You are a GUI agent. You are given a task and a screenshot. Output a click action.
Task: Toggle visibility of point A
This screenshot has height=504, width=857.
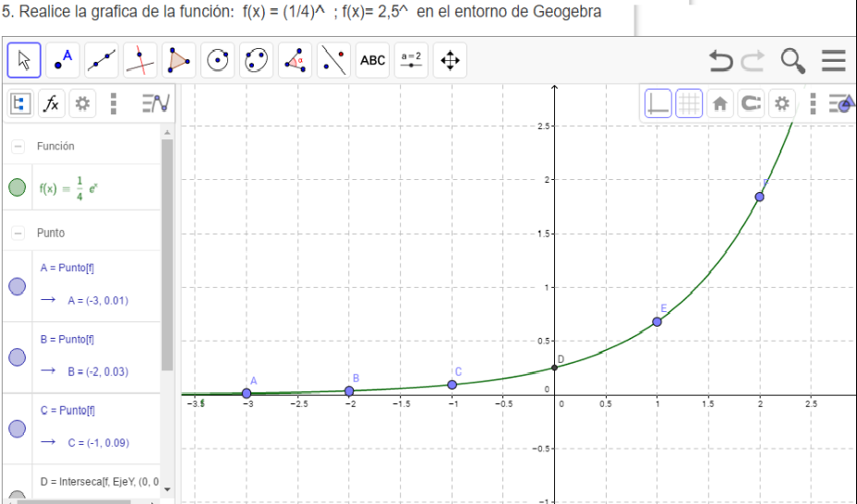point(17,286)
